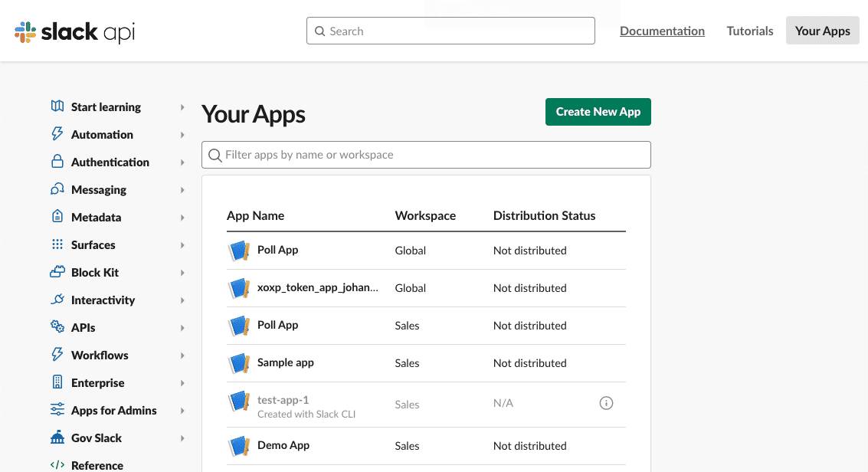Open the xoxp_token_app_johan... app link
The height and width of the screenshot is (472, 868).
(318, 288)
